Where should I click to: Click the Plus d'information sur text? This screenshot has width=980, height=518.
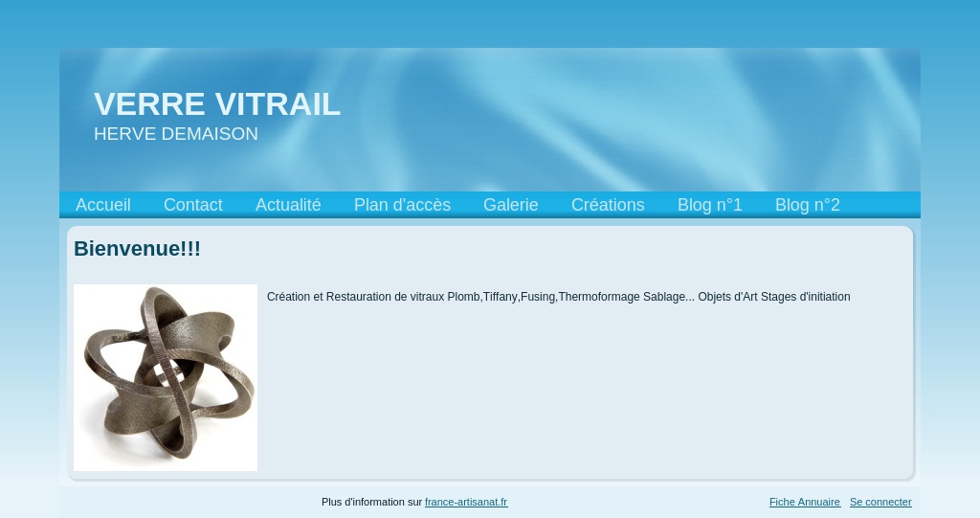[372, 502]
